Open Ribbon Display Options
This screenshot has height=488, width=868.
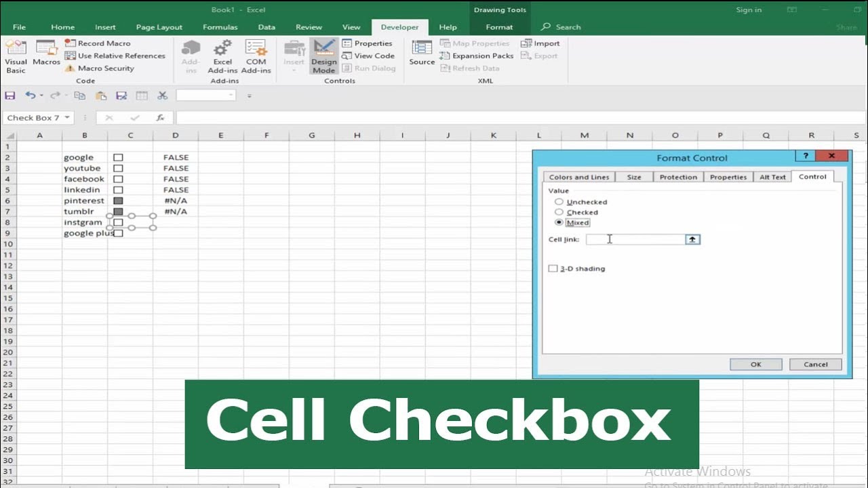point(791,9)
